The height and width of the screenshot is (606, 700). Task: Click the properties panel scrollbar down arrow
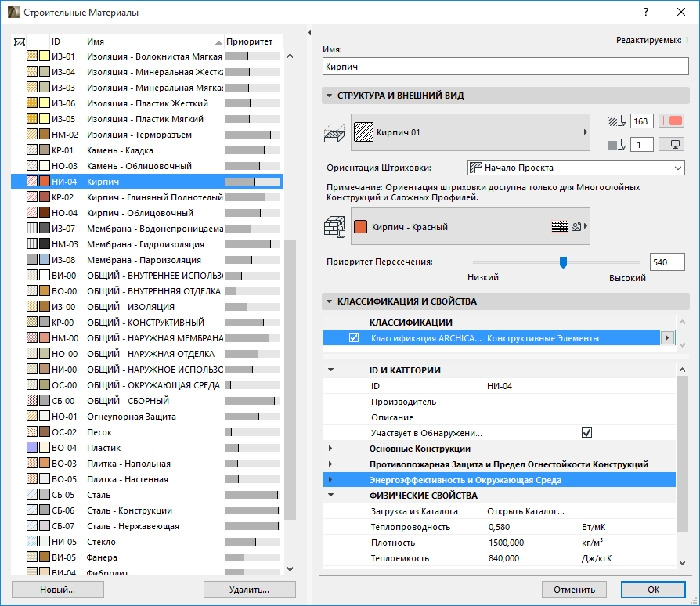point(682,563)
